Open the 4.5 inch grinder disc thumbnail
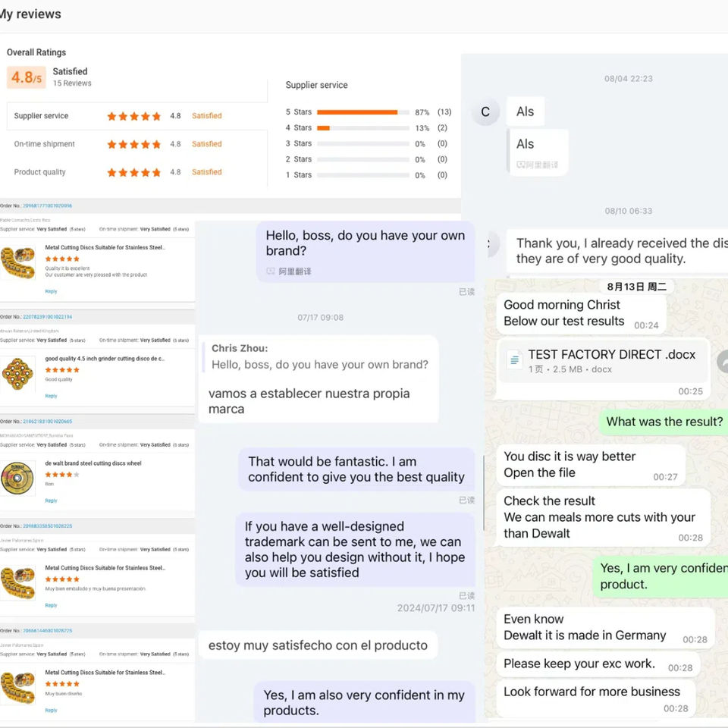Image resolution: width=728 pixels, height=728 pixels. pos(18,373)
